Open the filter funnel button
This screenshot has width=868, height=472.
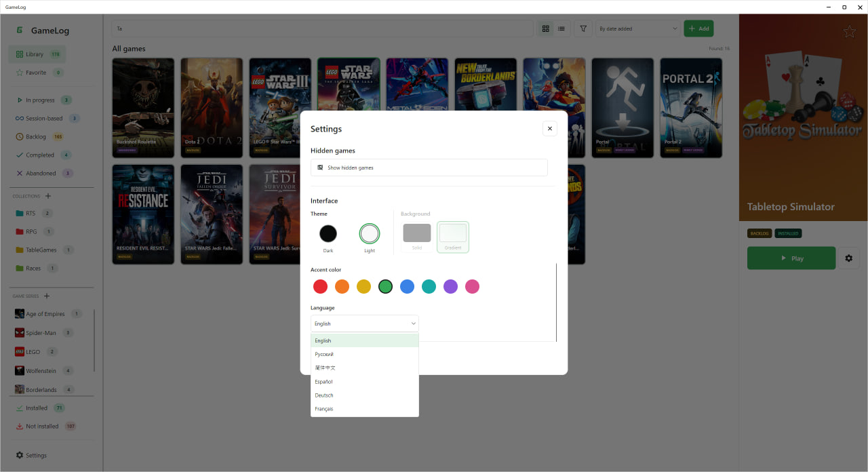[x=583, y=28]
